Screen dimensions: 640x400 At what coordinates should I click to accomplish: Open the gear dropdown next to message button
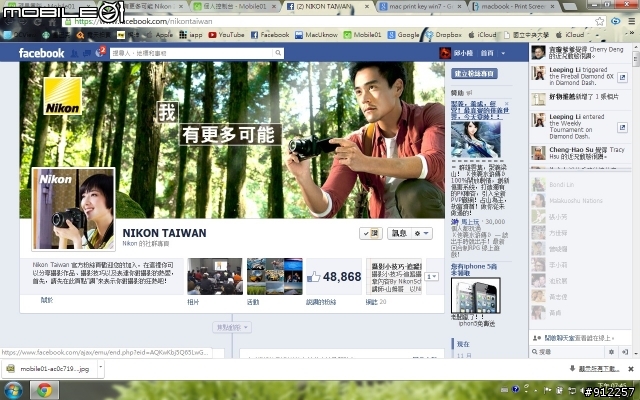coord(421,233)
